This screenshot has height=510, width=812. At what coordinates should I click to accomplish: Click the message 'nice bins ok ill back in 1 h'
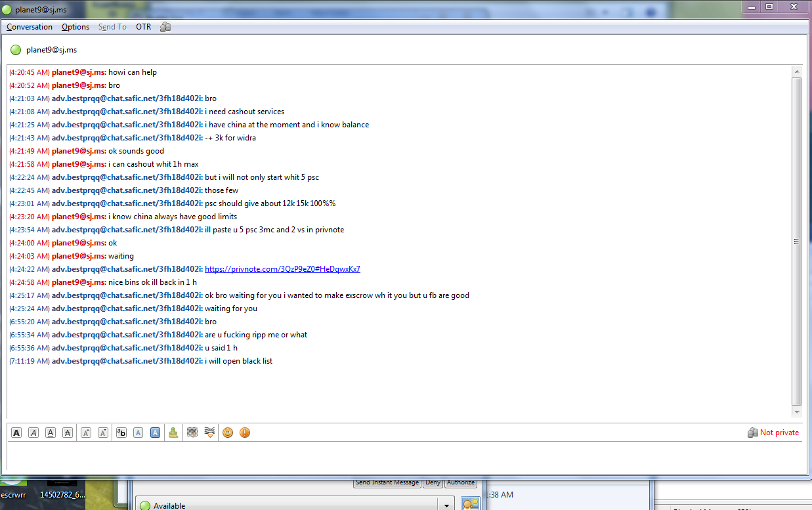pyautogui.click(x=152, y=282)
